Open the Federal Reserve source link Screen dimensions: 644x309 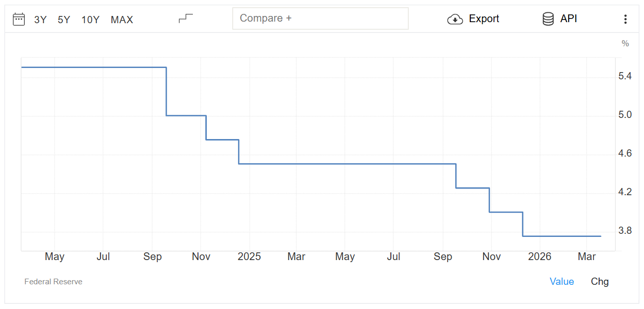(53, 282)
